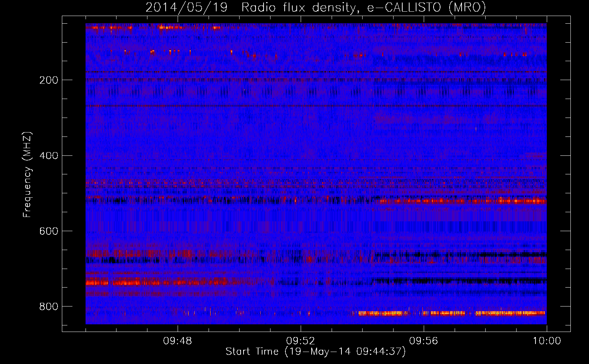The image size is (589, 364).
Task: Click the 'Start Time (19-May-14 09:44:37)' label
Action: coord(316,352)
